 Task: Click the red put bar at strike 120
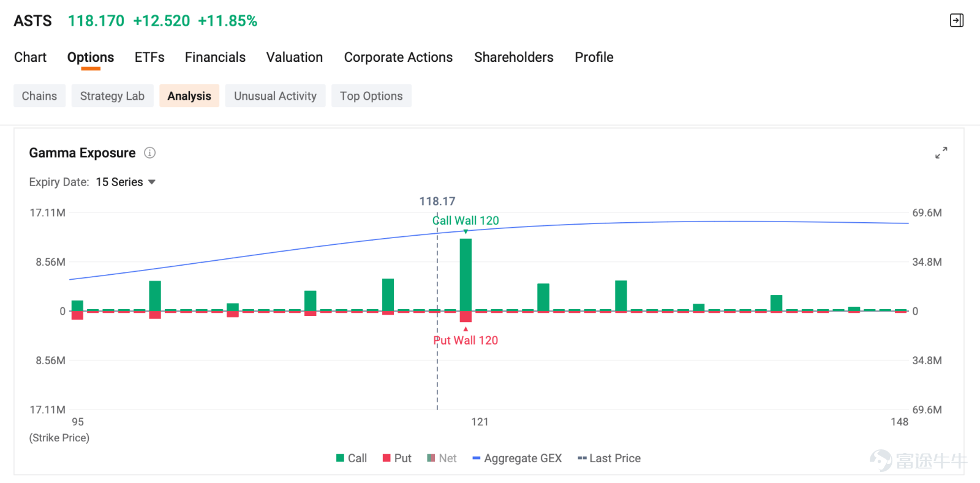466,316
